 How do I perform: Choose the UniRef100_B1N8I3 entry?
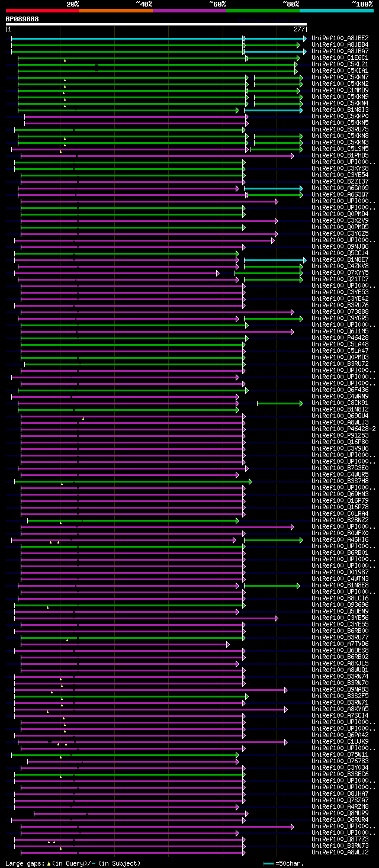point(340,110)
